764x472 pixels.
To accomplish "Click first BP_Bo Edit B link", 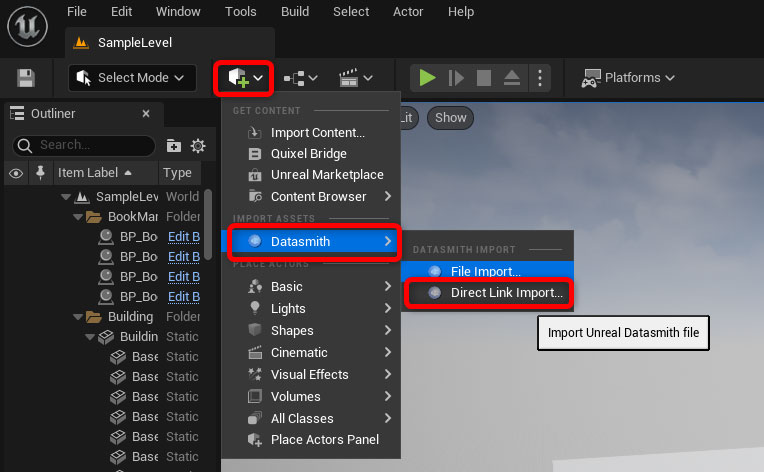I will pos(184,237).
